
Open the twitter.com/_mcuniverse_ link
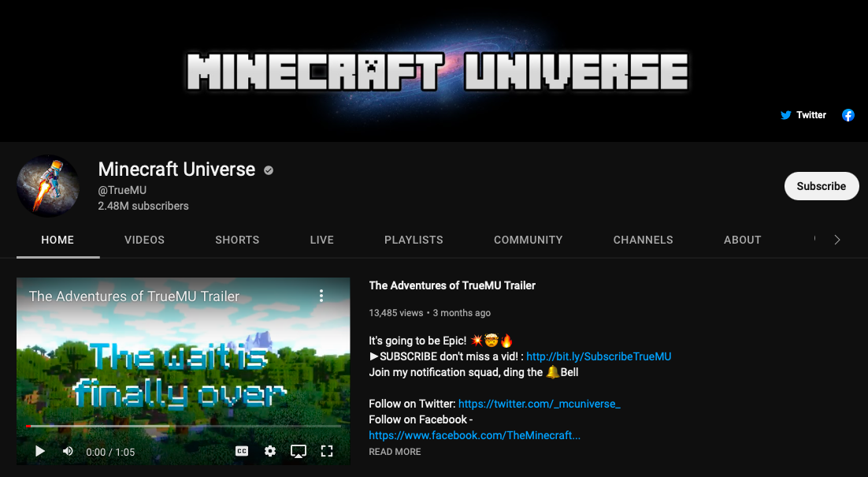[x=540, y=404]
